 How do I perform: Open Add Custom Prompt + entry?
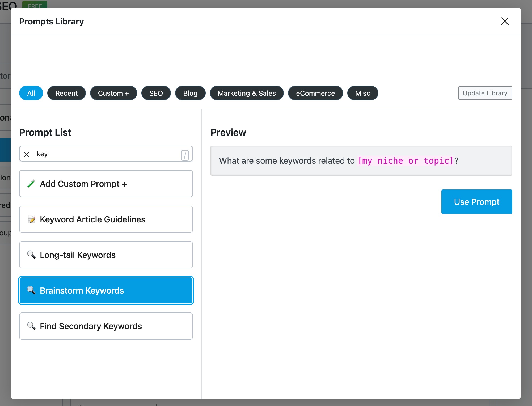(106, 184)
